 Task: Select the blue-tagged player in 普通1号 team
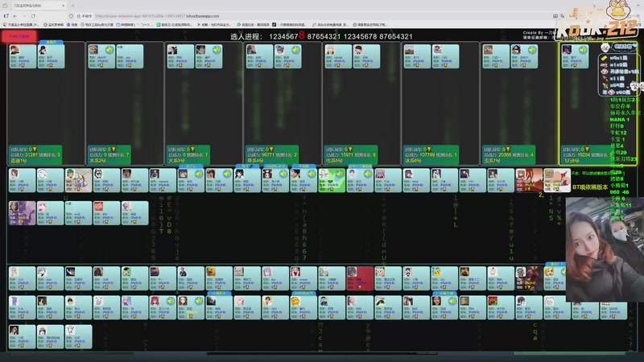(x=51, y=56)
